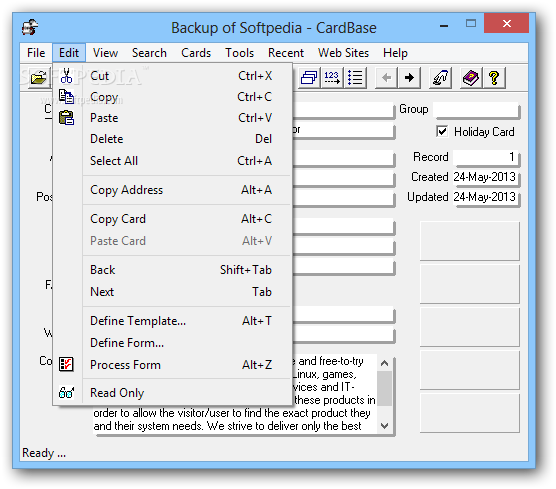
Task: Click the link chain toolbar icon
Action: coord(440,78)
